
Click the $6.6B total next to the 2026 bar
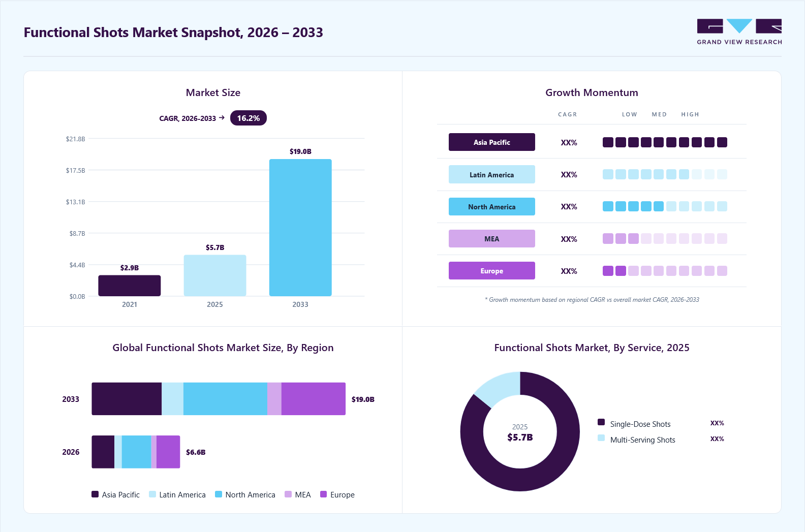tap(196, 452)
